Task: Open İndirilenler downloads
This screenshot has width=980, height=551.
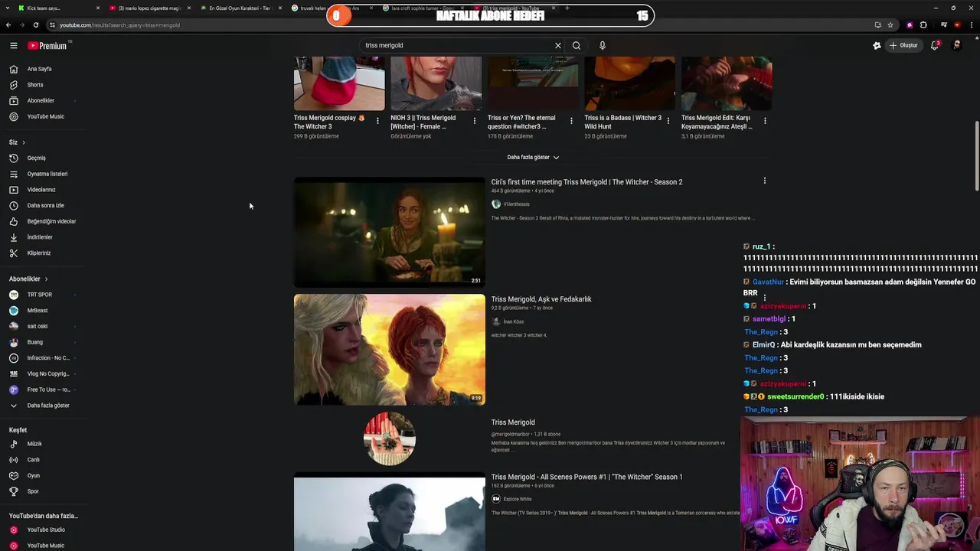Action: click(40, 237)
